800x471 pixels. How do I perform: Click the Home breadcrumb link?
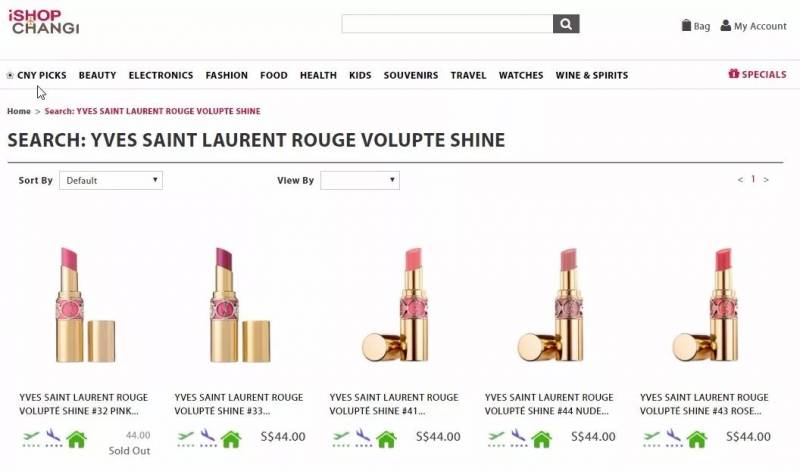pyautogui.click(x=19, y=111)
